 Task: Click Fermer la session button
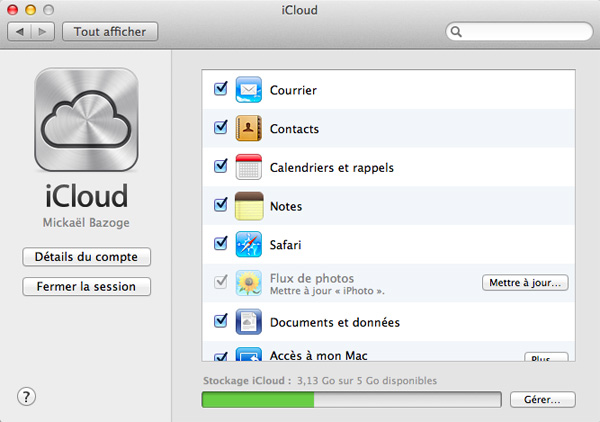coord(86,287)
